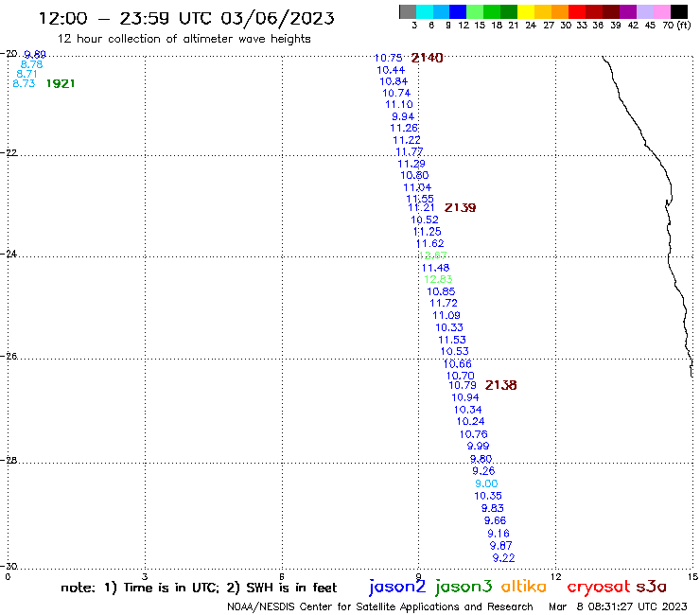Click the green wave height value 12.83
The image size is (700, 615).
coord(438,279)
